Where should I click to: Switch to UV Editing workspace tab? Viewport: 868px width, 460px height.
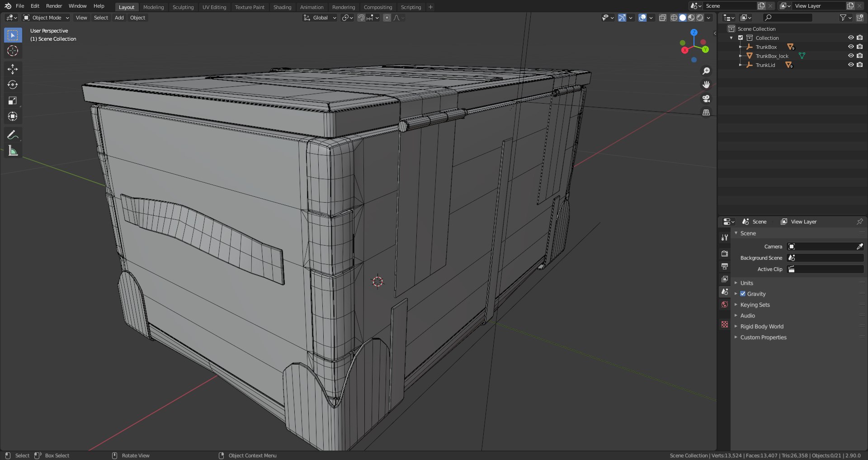(x=214, y=7)
